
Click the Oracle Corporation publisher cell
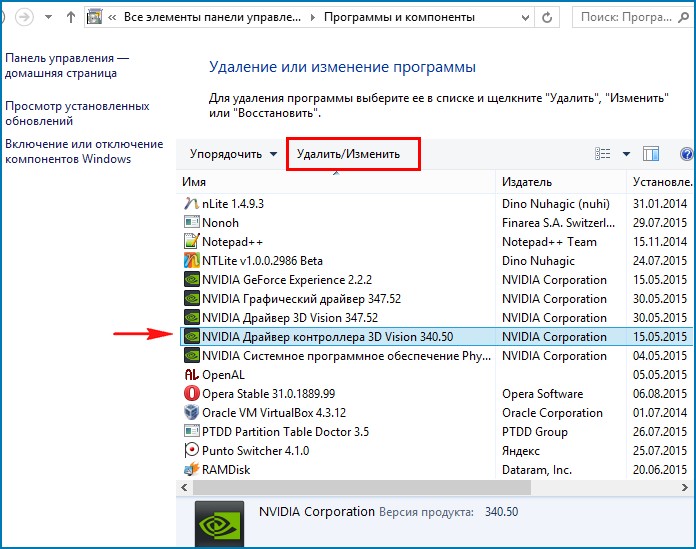pyautogui.click(x=552, y=413)
